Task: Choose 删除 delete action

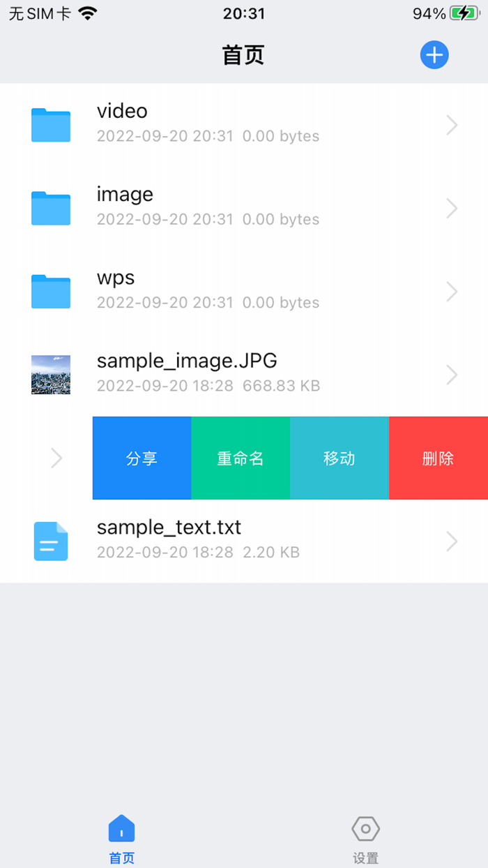Action: click(439, 458)
